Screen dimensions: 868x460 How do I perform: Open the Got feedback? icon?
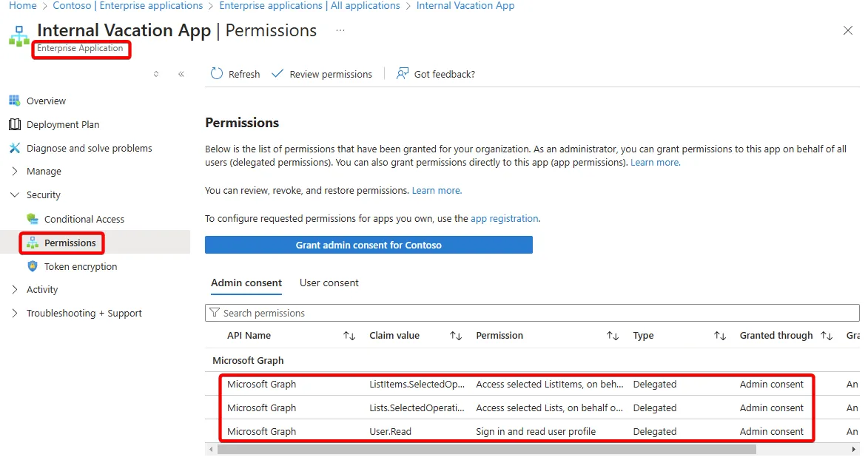coord(403,74)
